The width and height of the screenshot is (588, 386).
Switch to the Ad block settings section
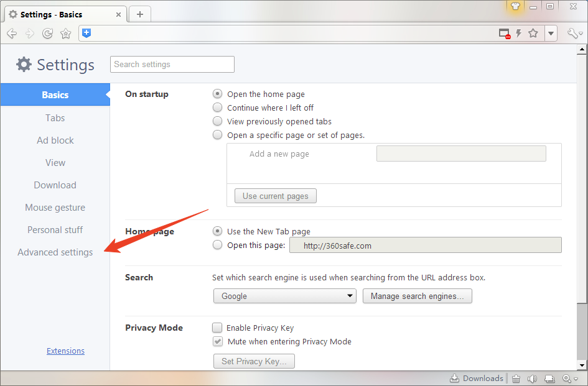(x=55, y=140)
